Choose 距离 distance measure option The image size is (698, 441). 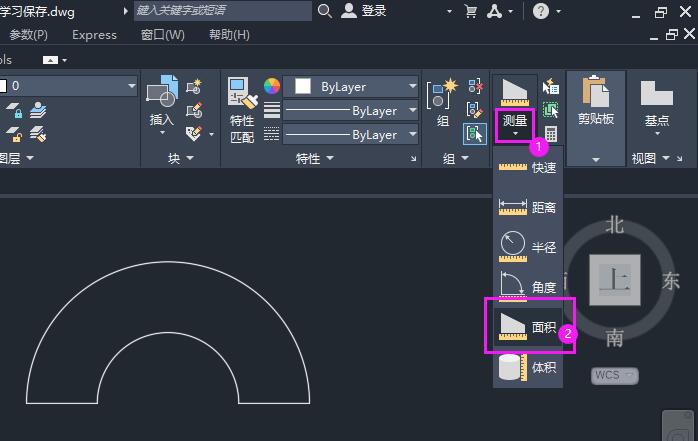[528, 207]
